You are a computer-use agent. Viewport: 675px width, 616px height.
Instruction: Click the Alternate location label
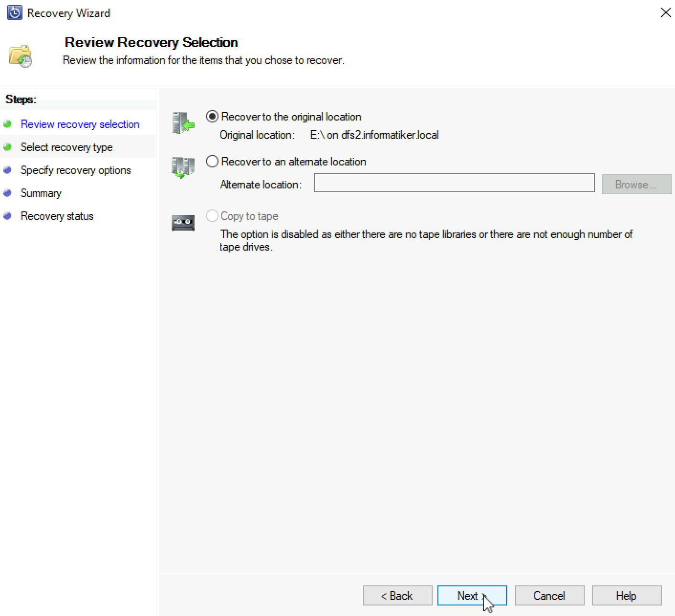coord(261,185)
